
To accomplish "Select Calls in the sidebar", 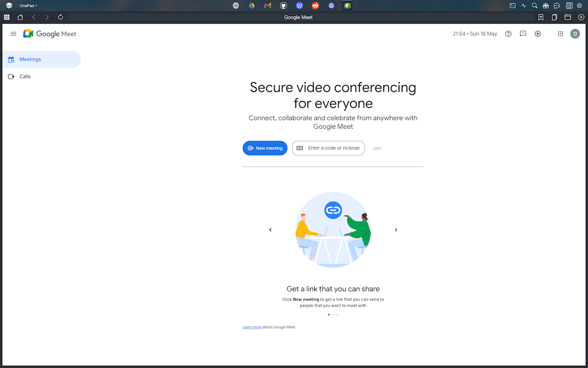I will click(41, 76).
